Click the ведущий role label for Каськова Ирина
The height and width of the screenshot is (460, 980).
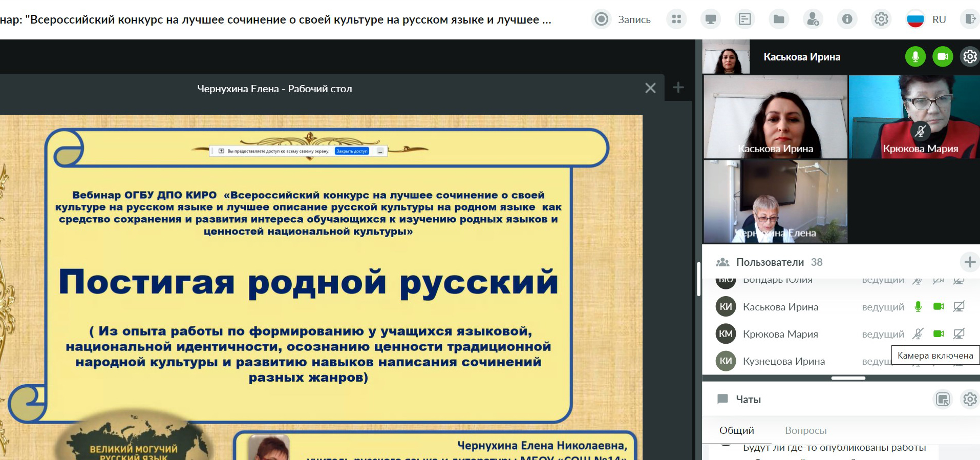coord(883,307)
